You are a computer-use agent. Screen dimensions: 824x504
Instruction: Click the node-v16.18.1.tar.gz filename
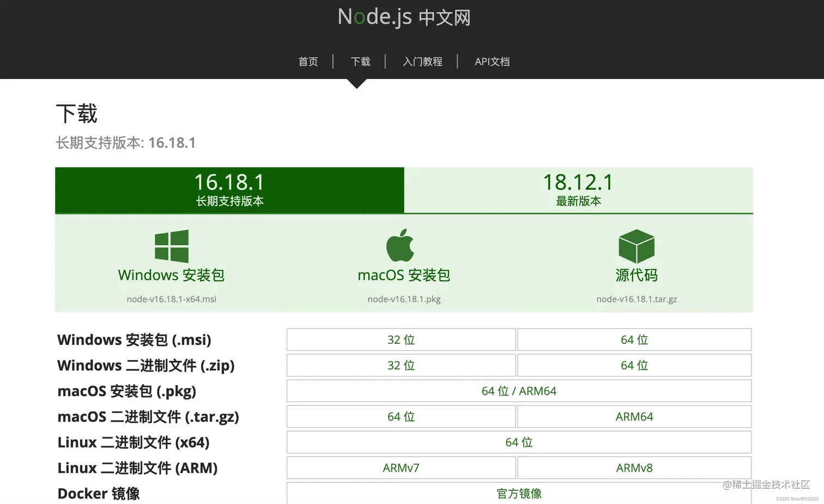(637, 299)
